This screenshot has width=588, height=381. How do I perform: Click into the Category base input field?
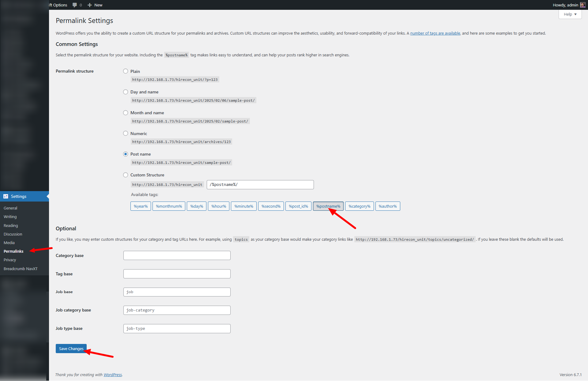click(177, 255)
